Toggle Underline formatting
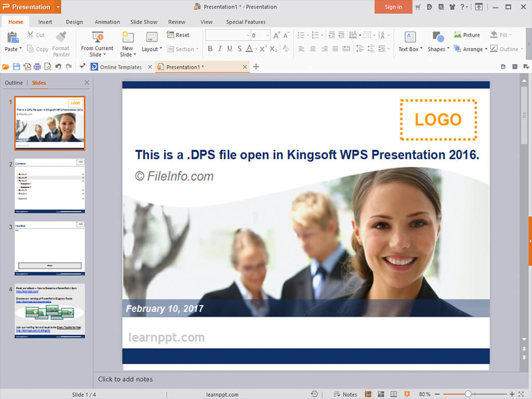This screenshot has height=399, width=532. (230, 49)
